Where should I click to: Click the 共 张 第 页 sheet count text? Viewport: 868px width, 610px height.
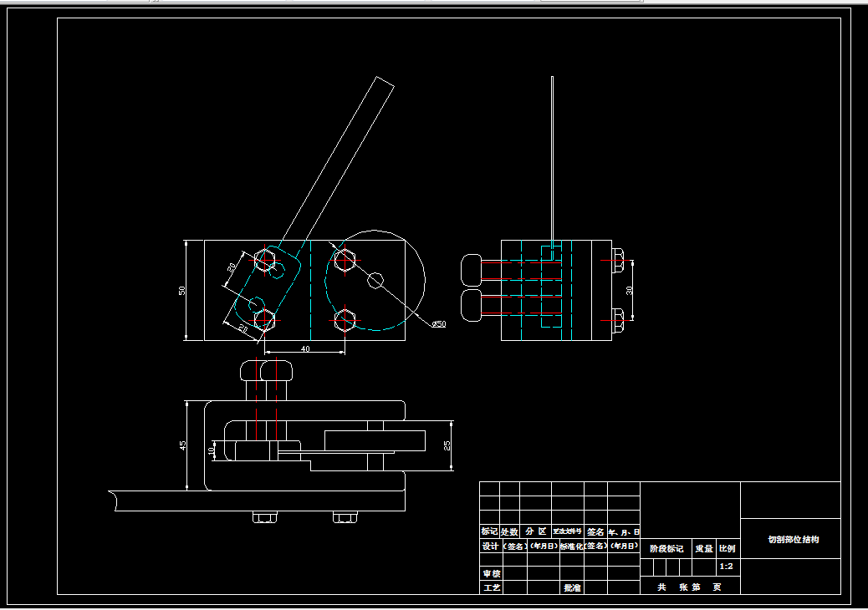point(689,587)
